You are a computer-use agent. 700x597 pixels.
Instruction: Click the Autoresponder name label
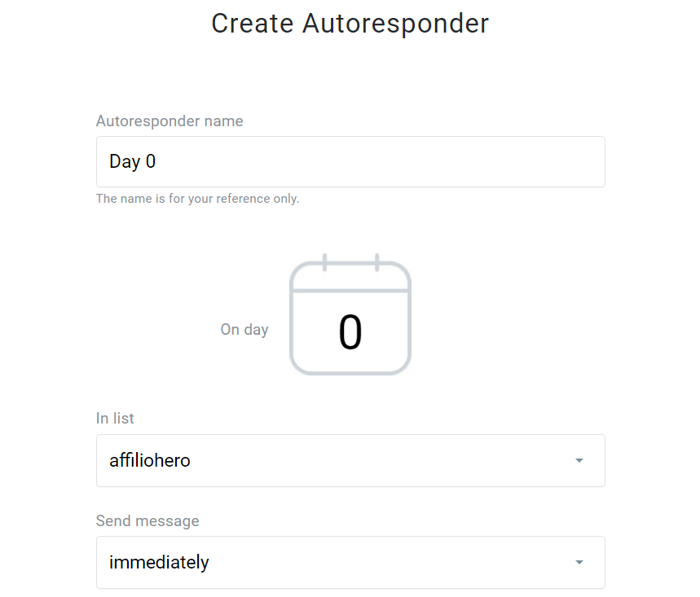[x=169, y=121]
